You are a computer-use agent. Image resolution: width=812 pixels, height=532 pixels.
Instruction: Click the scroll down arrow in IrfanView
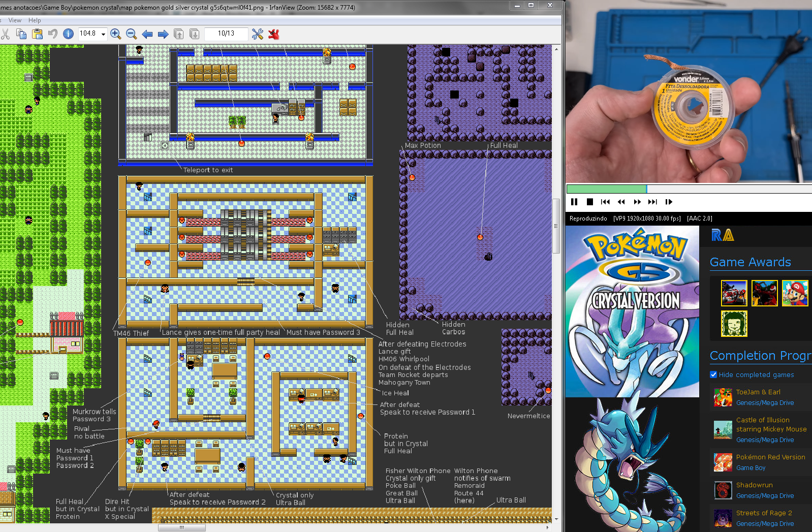[x=556, y=519]
